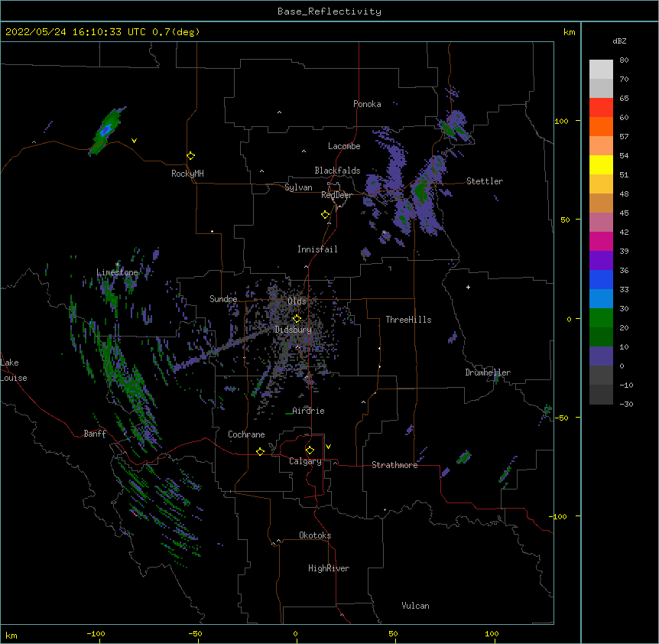This screenshot has width=659, height=644.
Task: Click the white plus marker east of ThreeHills
Action: pyautogui.click(x=468, y=287)
